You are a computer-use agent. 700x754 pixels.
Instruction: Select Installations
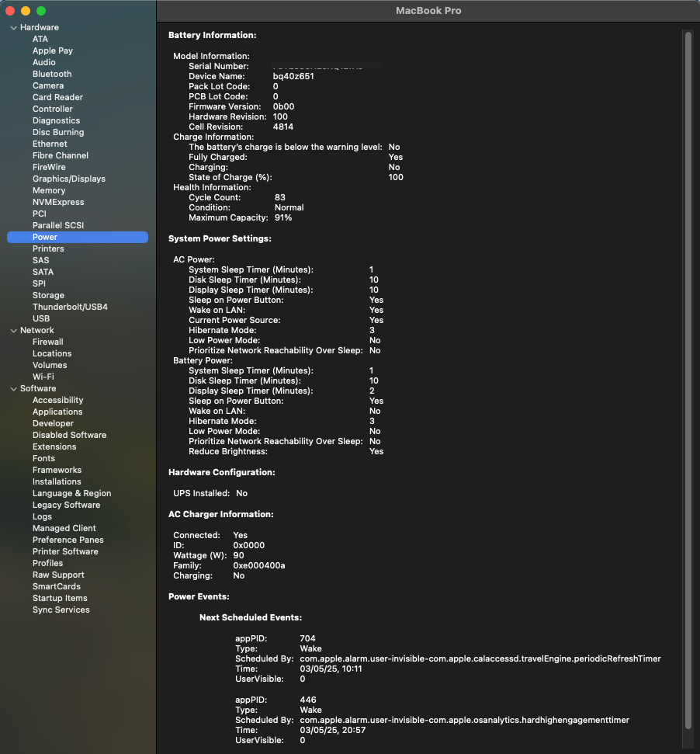(57, 481)
